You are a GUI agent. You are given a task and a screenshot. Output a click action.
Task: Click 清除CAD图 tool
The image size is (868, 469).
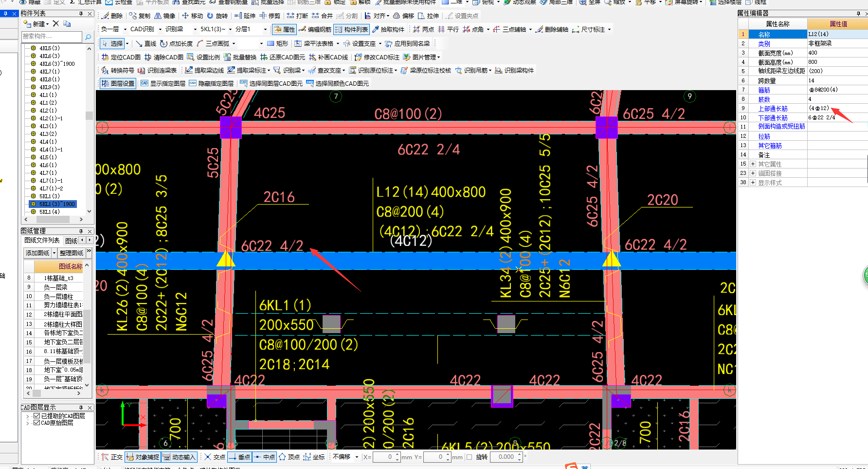pyautogui.click(x=164, y=57)
